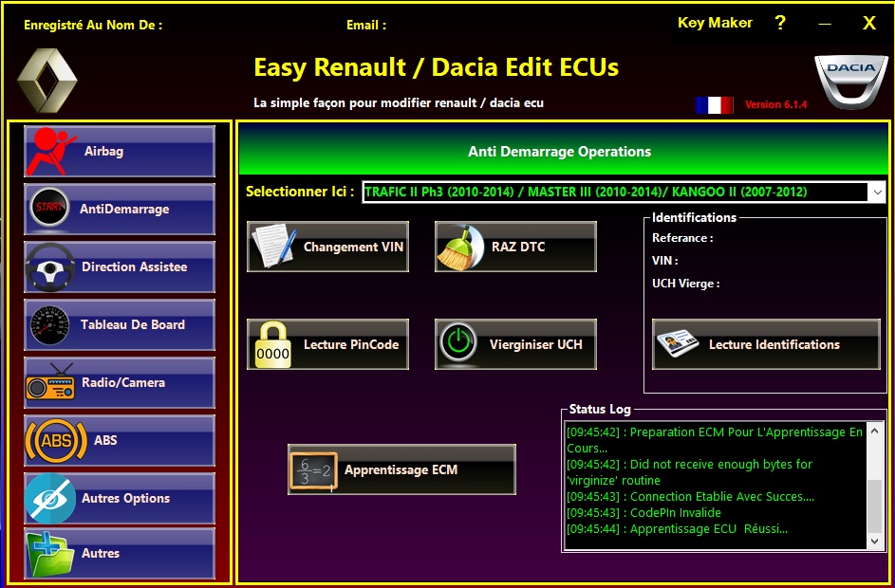Viewport: 895px width, 588px height.
Task: Click the 'Enregistré Au Nom De :' label
Action: tap(93, 25)
